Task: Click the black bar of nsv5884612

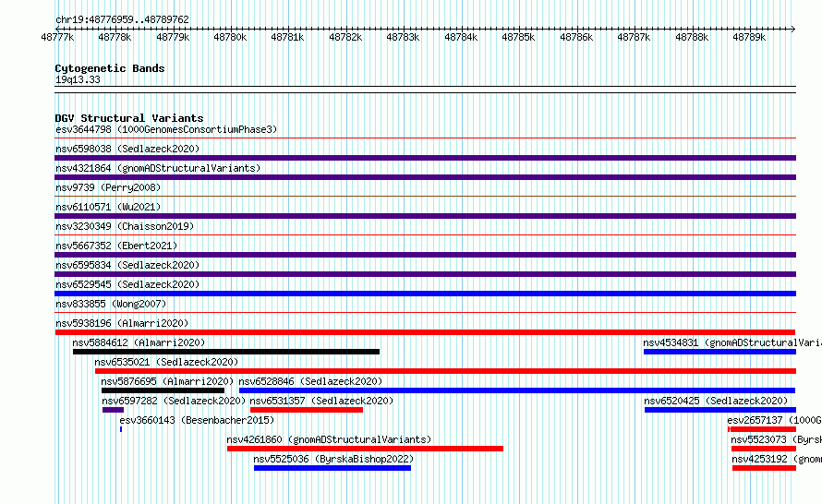Action: point(226,352)
